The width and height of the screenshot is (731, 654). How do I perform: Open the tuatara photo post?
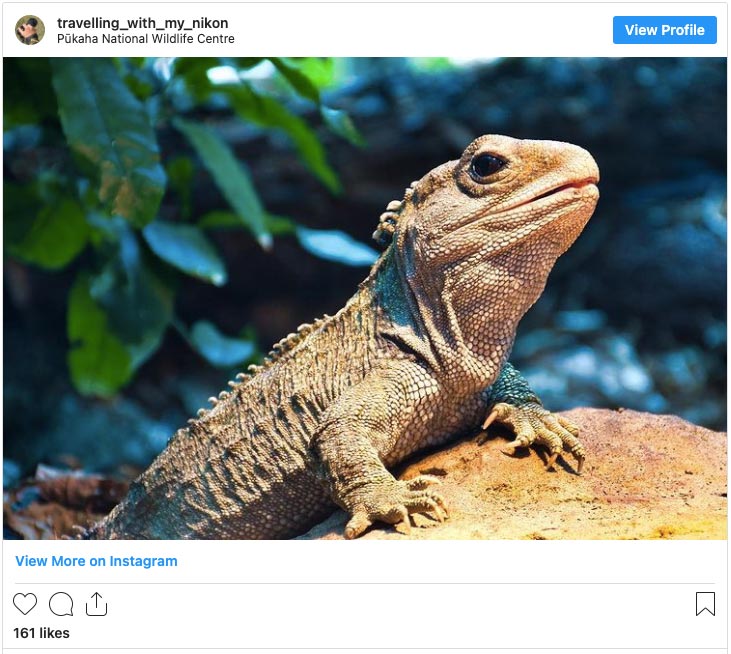point(365,298)
